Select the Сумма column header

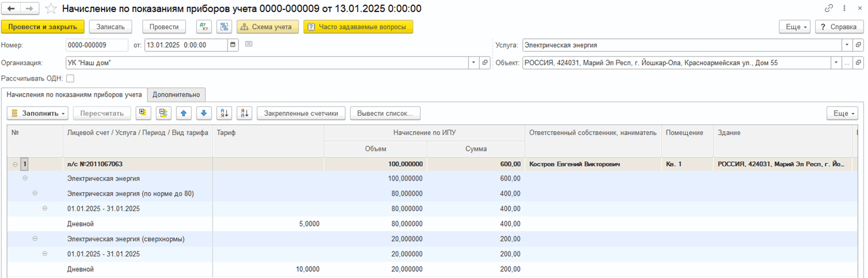tap(476, 149)
